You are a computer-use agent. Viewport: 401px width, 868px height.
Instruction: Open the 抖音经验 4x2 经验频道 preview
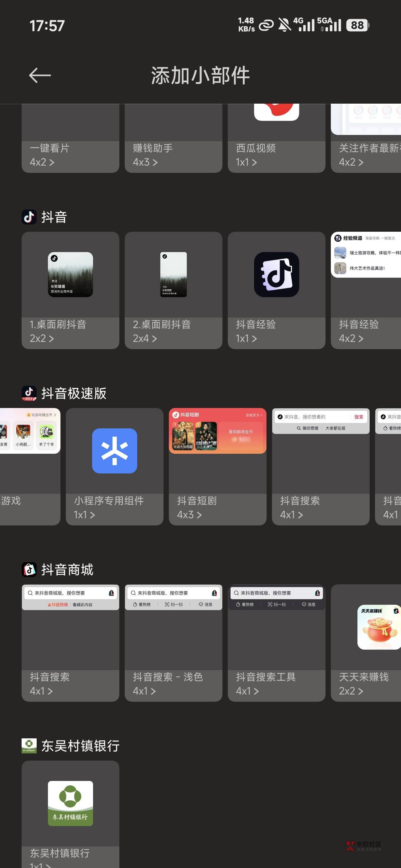coord(366,255)
